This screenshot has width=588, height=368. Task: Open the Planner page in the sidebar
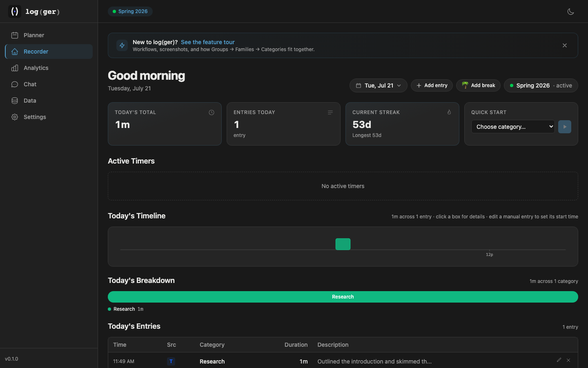49,35
